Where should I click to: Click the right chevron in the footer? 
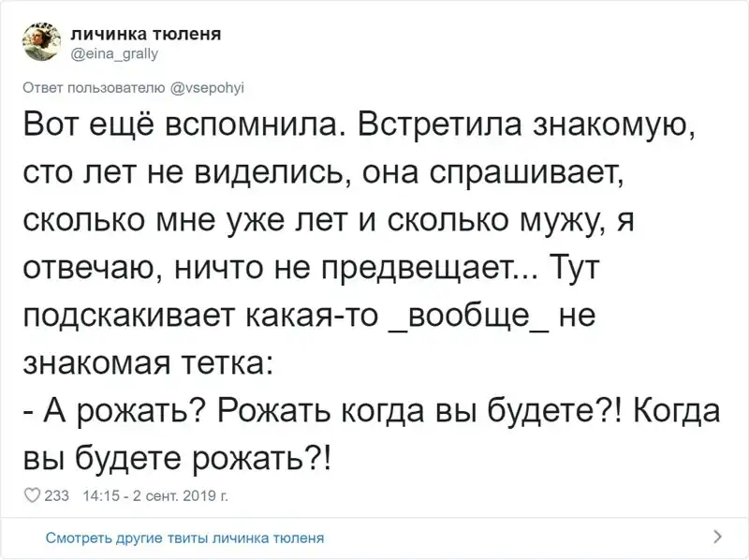pyautogui.click(x=717, y=537)
